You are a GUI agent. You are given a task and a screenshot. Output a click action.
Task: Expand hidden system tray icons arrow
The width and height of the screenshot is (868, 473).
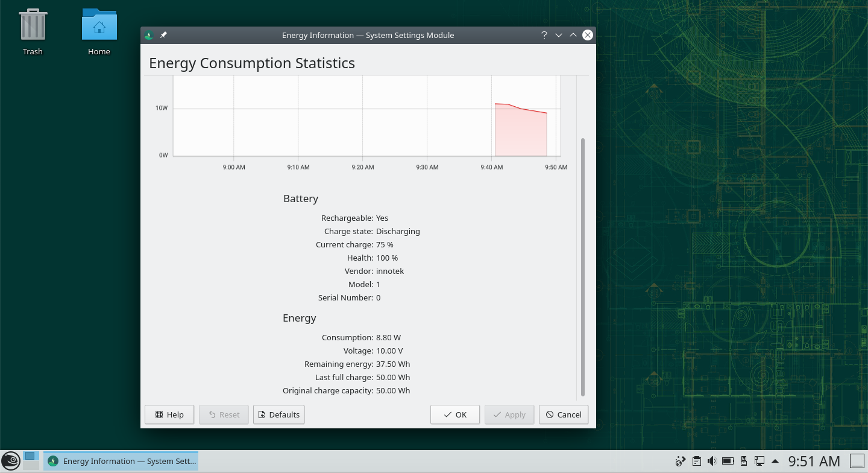[x=775, y=462]
